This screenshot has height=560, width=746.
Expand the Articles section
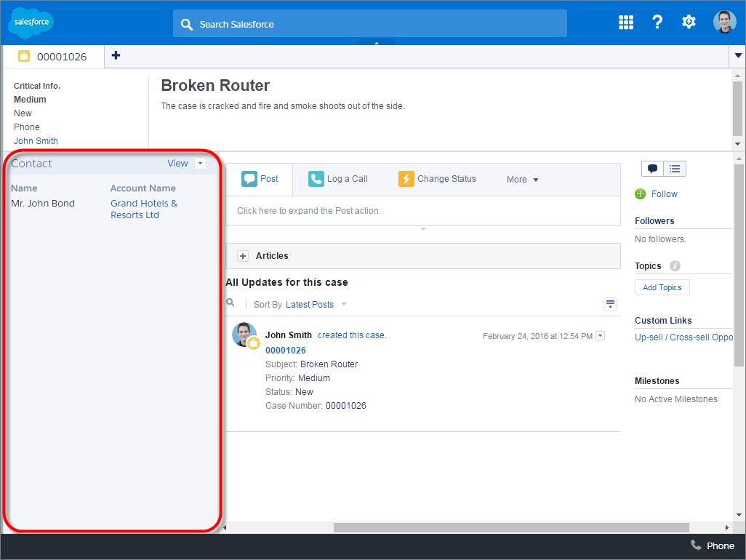point(243,256)
